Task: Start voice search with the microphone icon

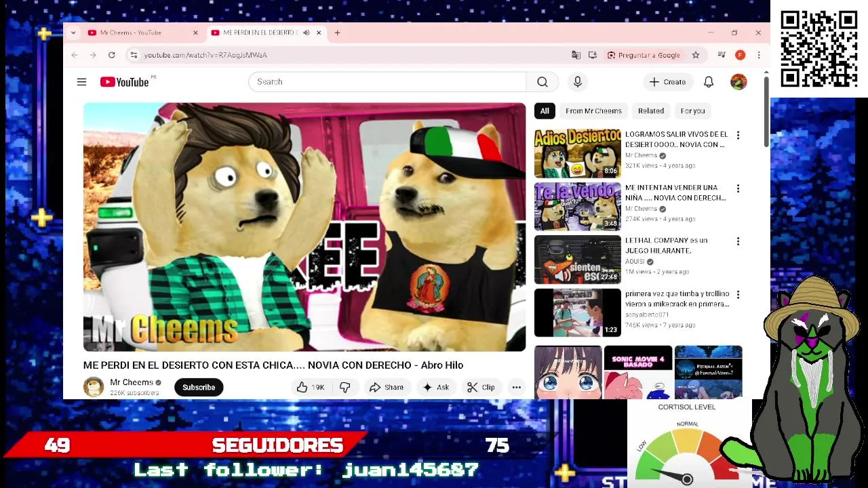Action: [578, 82]
